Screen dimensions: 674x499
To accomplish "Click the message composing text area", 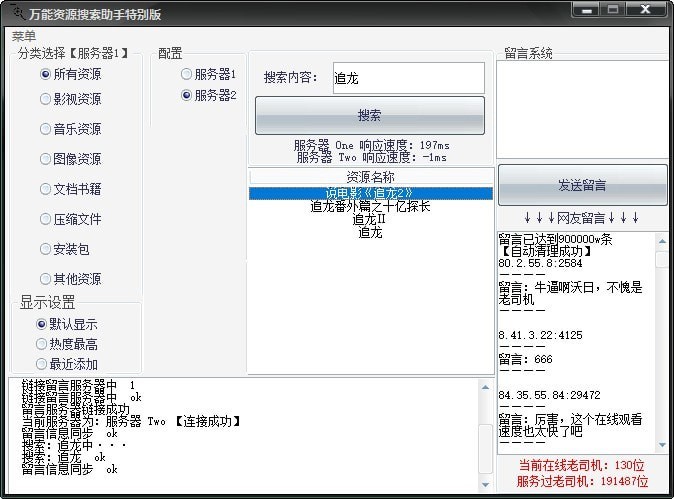I will coord(582,110).
